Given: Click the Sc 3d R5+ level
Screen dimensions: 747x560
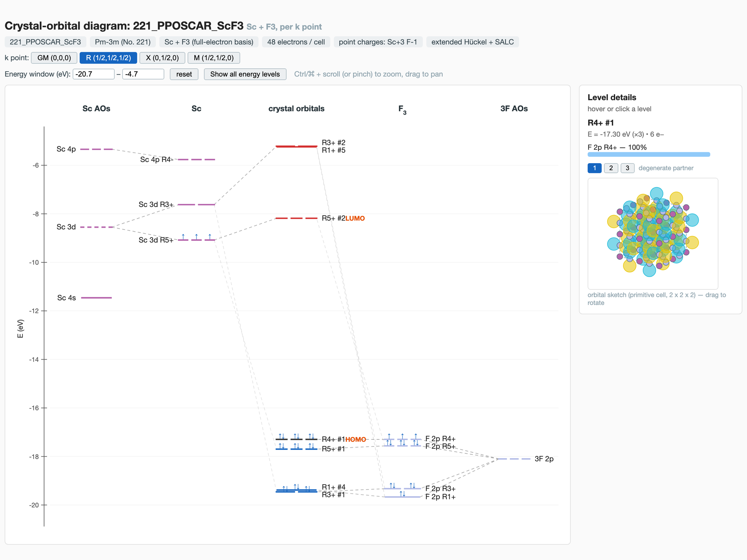Looking at the screenshot, I should pos(196,240).
